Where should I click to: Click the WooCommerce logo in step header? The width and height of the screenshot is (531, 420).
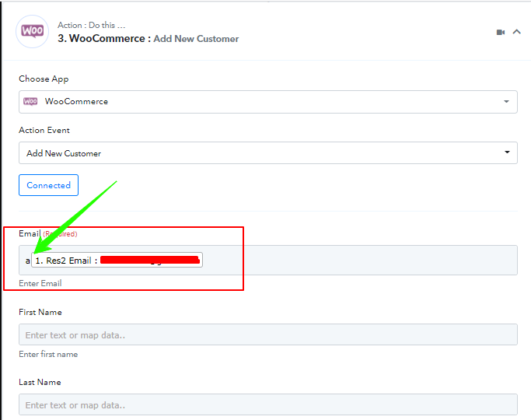point(32,31)
